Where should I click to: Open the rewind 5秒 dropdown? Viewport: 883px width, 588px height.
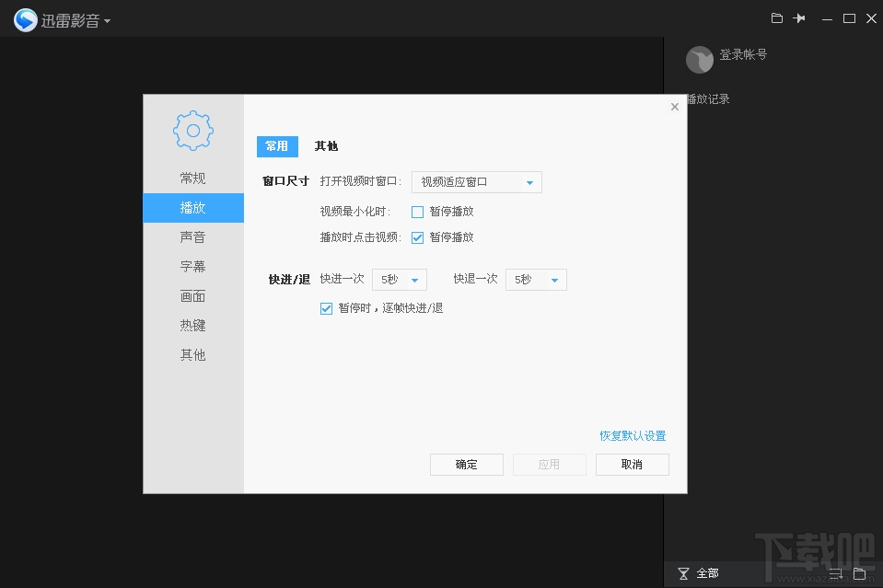click(x=536, y=279)
